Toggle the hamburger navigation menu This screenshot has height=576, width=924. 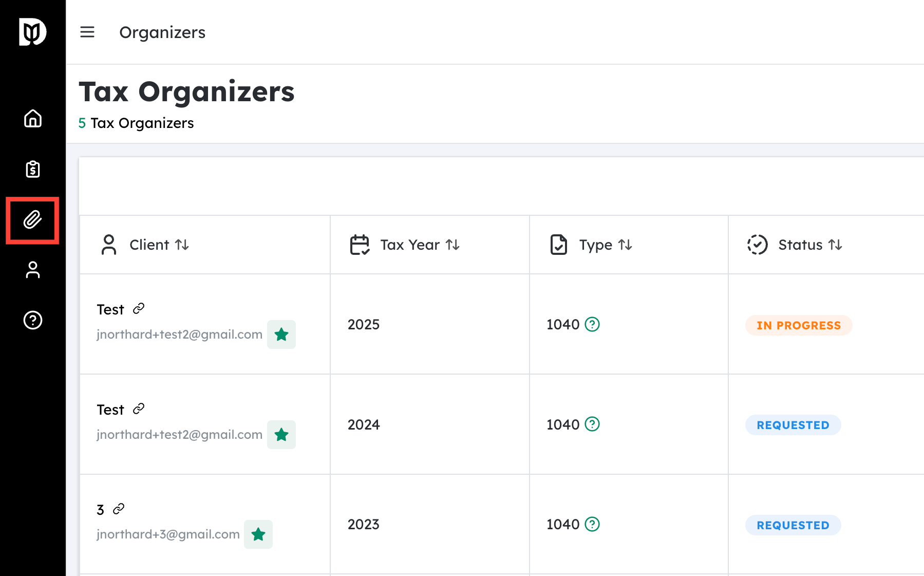[87, 32]
